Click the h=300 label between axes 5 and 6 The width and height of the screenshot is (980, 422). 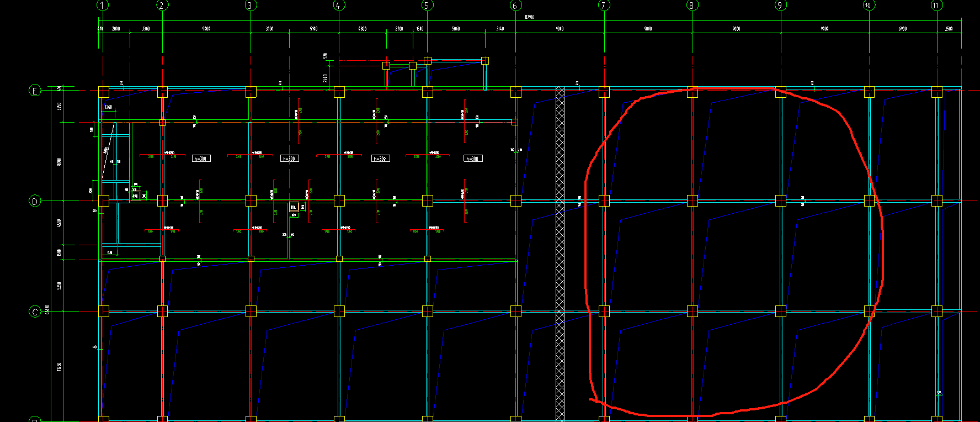[x=473, y=159]
